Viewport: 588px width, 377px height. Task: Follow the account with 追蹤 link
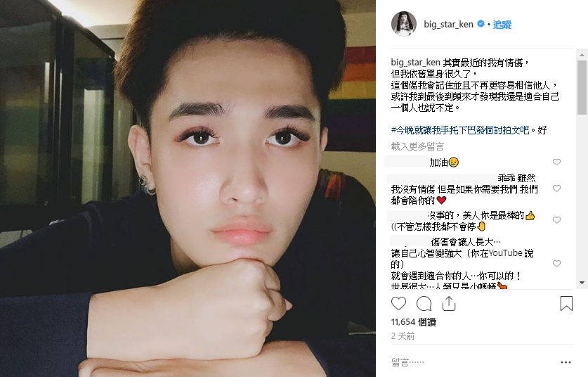tap(502, 25)
